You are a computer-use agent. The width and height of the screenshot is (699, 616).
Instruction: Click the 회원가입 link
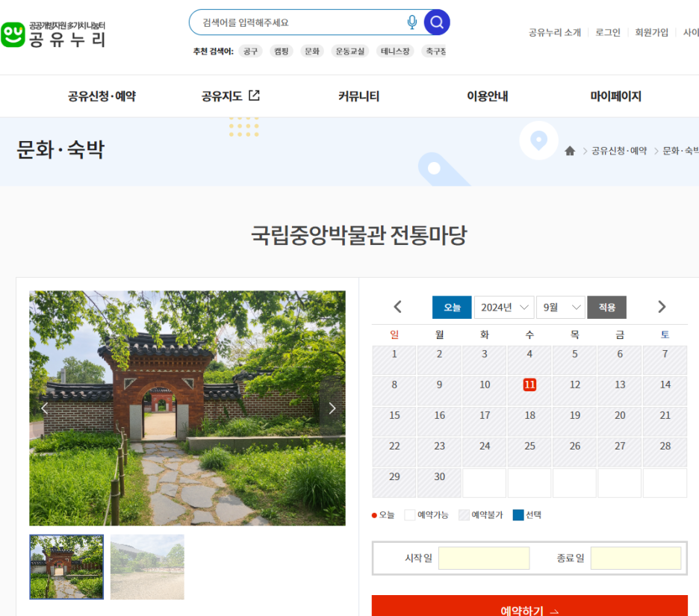(x=651, y=32)
